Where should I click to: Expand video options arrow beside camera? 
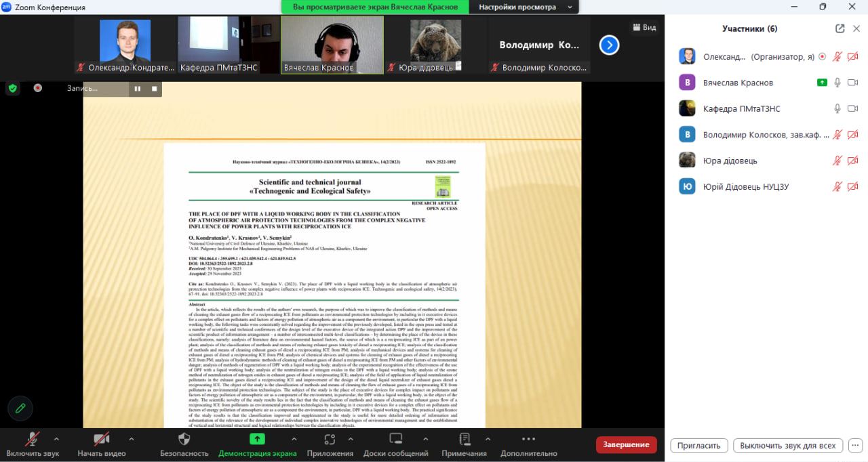pyautogui.click(x=131, y=438)
